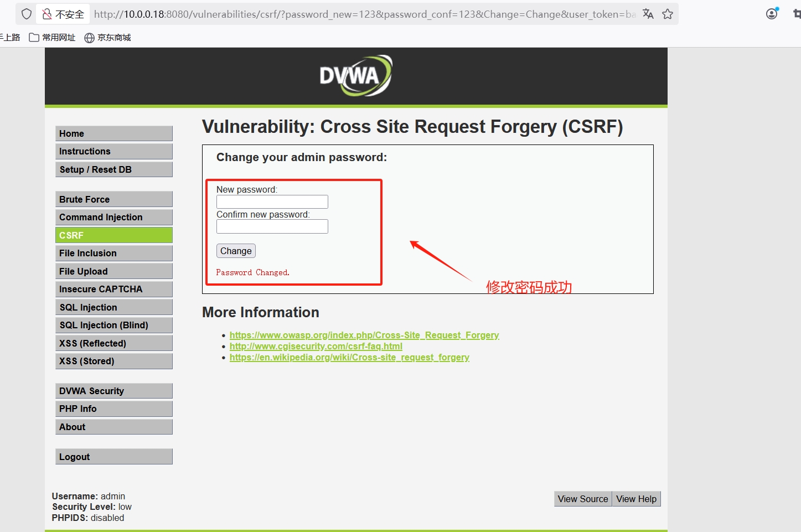The height and width of the screenshot is (532, 801).
Task: Focus the Confirm new password field
Action: tap(272, 226)
